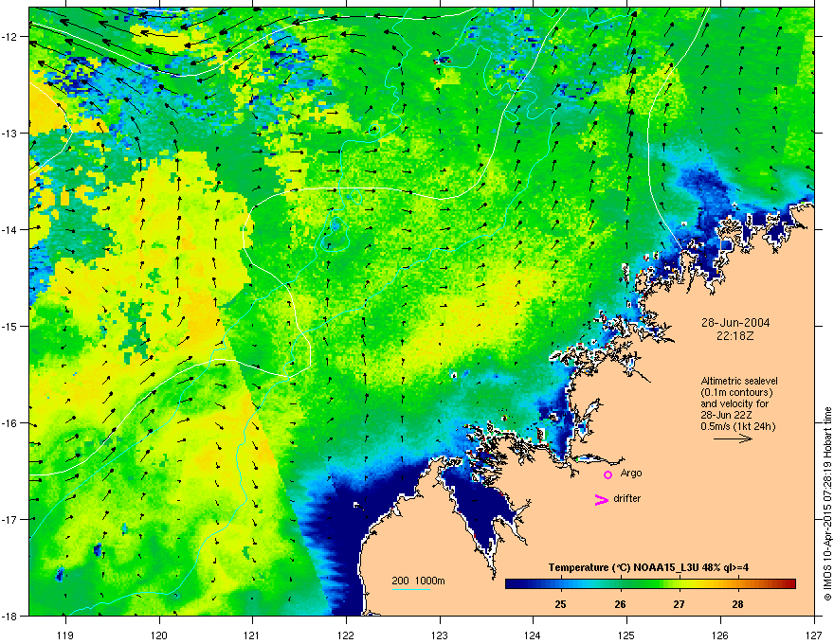The height and width of the screenshot is (644, 834).
Task: Click the latitude axis label -17
Action: (10, 519)
